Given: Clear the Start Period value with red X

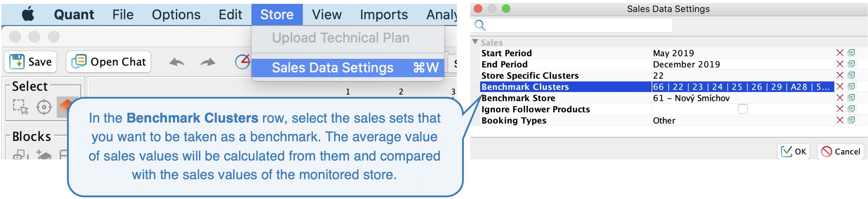Looking at the screenshot, I should tap(840, 53).
